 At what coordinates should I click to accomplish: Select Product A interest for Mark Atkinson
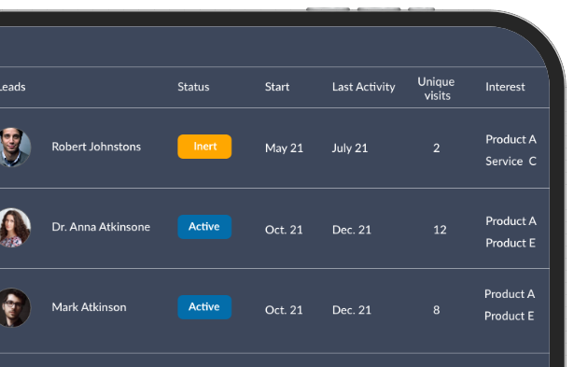tap(510, 294)
